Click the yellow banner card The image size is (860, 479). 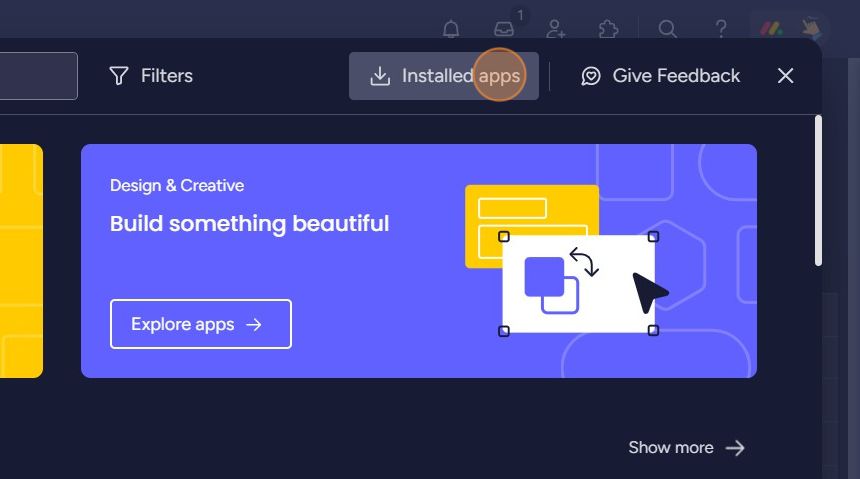tap(21, 261)
